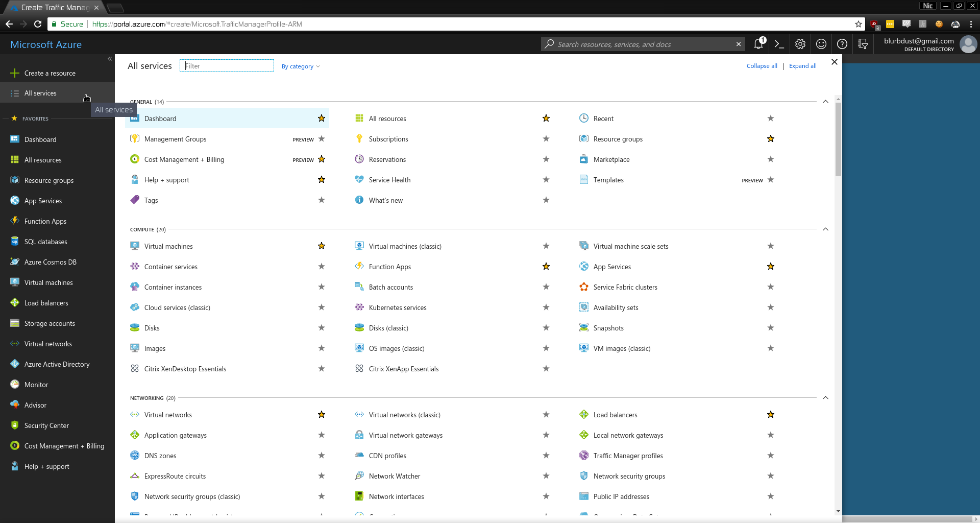Viewport: 980px width, 523px height.
Task: Collapse the left sidebar menu
Action: pos(110,59)
